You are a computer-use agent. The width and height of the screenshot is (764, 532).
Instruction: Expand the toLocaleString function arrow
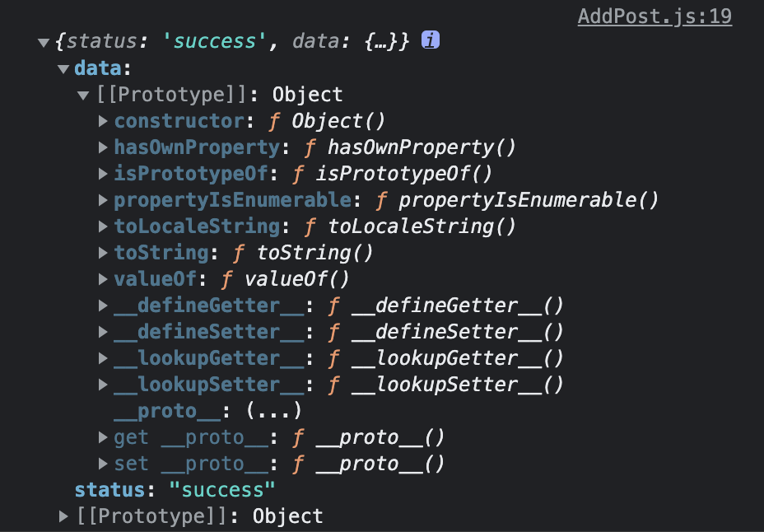103,226
